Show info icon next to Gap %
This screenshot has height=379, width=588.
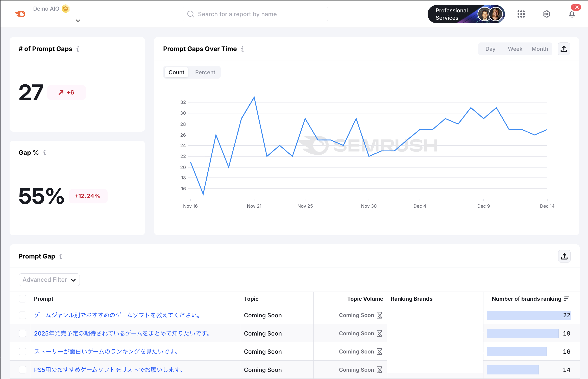(x=45, y=153)
